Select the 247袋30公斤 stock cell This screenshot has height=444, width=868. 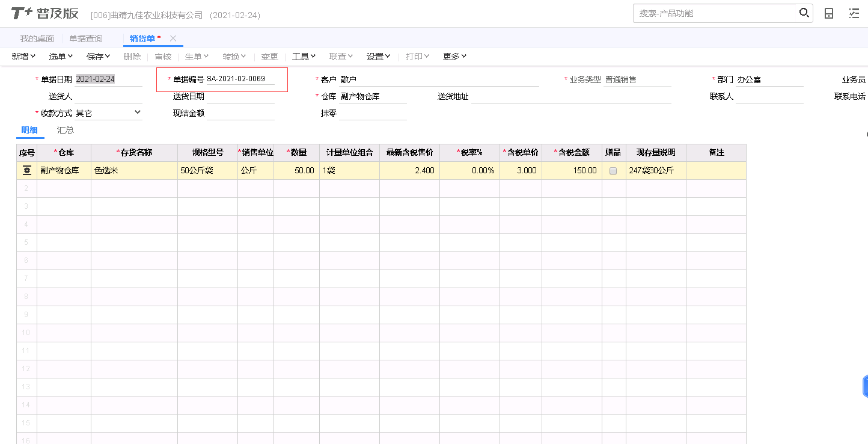[x=656, y=171]
